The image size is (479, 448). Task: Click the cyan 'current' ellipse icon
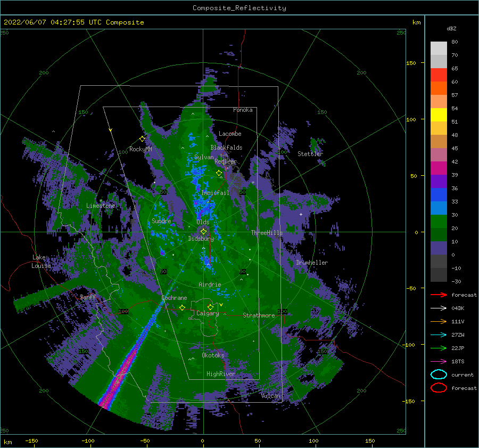(439, 374)
